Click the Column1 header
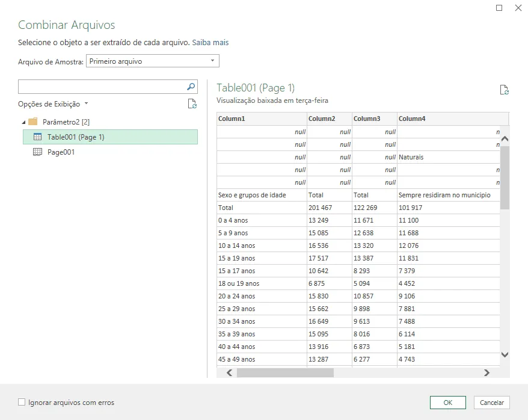The width and height of the screenshot is (528, 420). click(262, 119)
